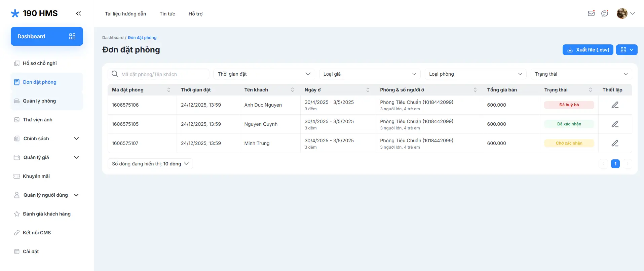Collapse the sidebar with double-chevron icon
Image resolution: width=644 pixels, height=271 pixels.
pyautogui.click(x=78, y=13)
